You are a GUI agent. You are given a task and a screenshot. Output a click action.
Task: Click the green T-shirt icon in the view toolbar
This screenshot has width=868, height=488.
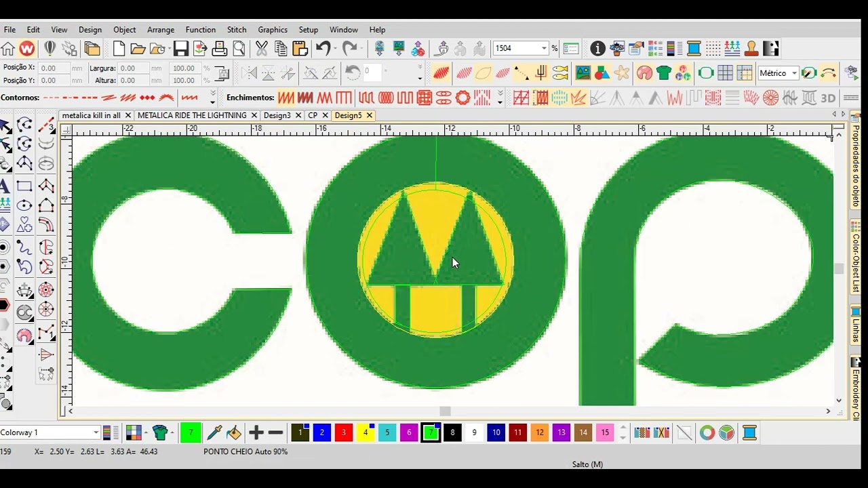point(664,73)
